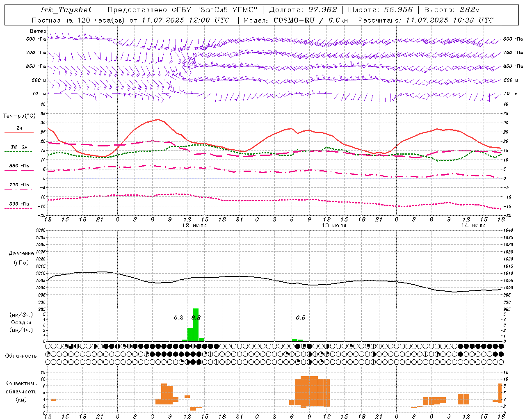Click the '0.2' precipitation amount value
Screen dimensions: 525x420
point(178,317)
